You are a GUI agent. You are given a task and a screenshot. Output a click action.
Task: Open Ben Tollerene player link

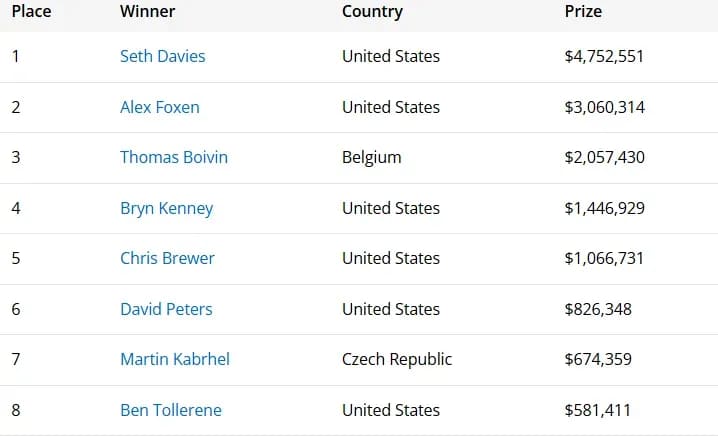tap(171, 410)
